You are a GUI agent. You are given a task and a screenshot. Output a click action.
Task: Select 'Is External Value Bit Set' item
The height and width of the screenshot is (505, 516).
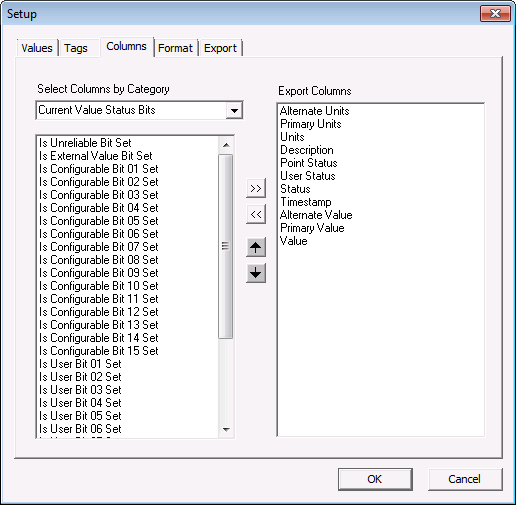pos(95,156)
